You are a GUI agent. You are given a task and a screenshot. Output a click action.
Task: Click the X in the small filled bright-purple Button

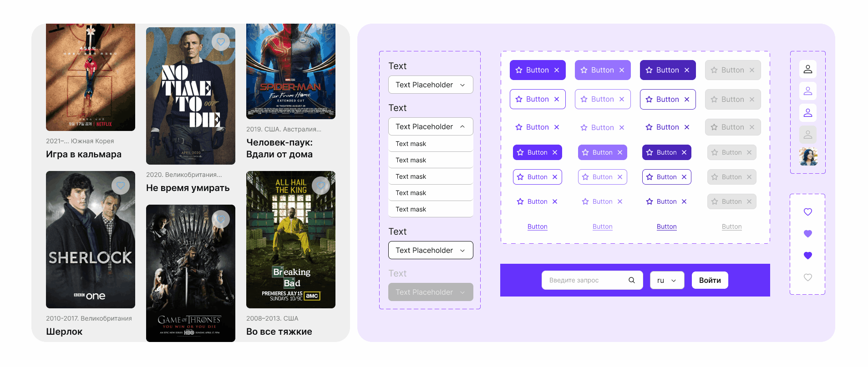(555, 152)
